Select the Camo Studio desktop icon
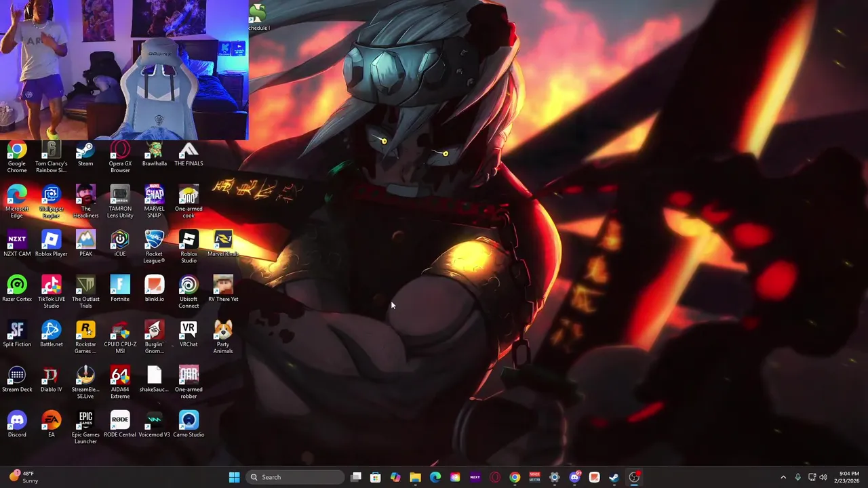 pyautogui.click(x=189, y=424)
